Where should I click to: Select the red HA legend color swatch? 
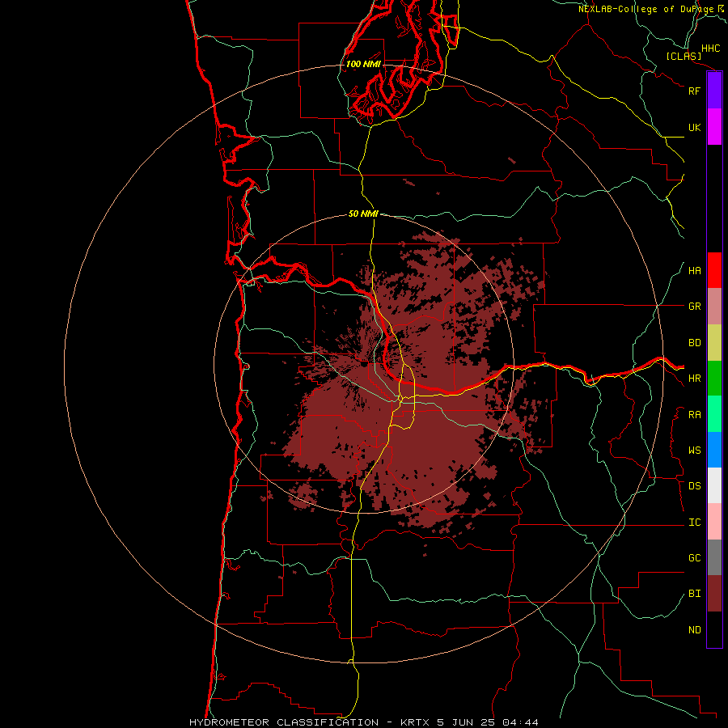(714, 270)
